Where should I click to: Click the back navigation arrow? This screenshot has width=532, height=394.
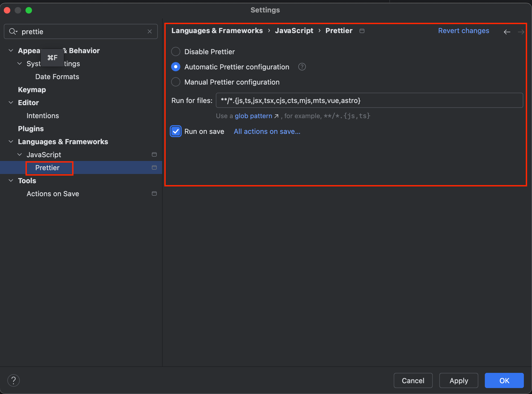pyautogui.click(x=507, y=32)
